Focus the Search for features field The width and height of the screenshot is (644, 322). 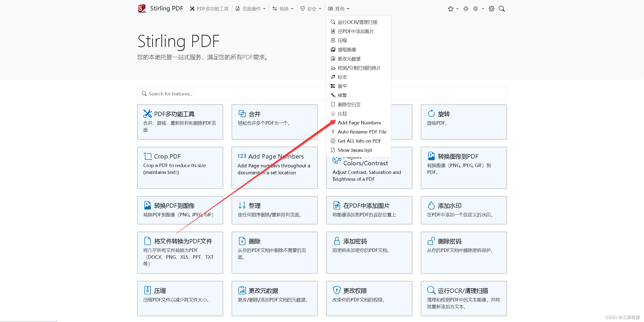(322, 94)
